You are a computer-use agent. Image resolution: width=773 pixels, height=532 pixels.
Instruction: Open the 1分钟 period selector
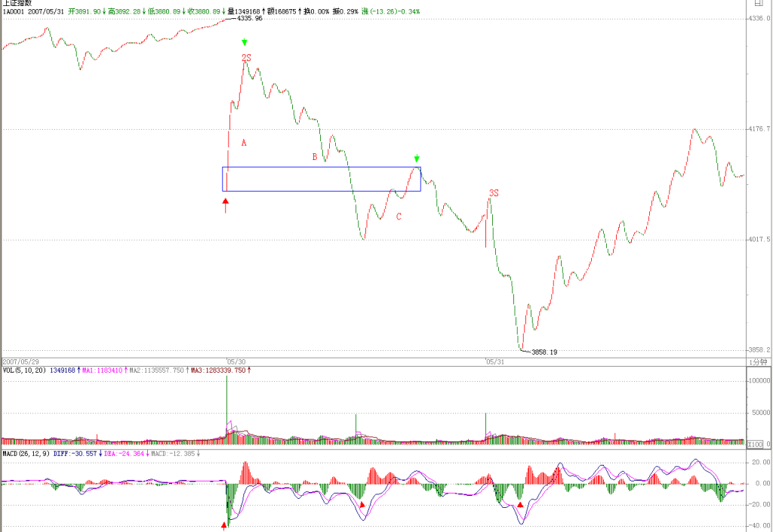[758, 362]
